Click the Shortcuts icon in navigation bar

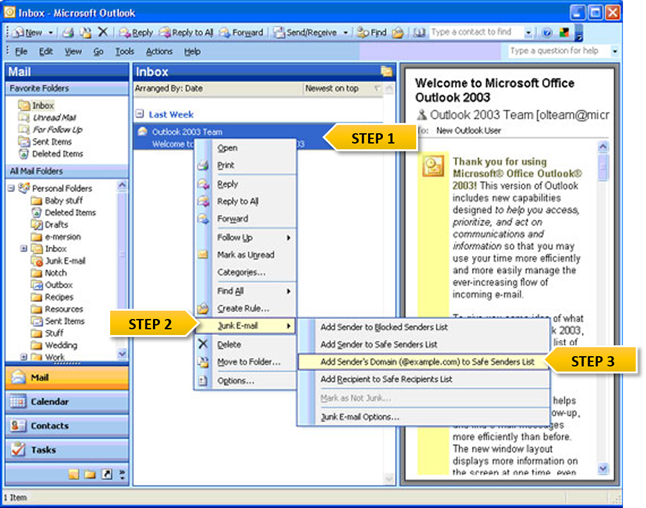pos(107,475)
